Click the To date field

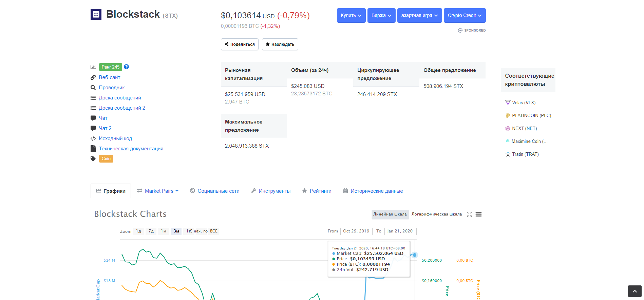coord(400,231)
